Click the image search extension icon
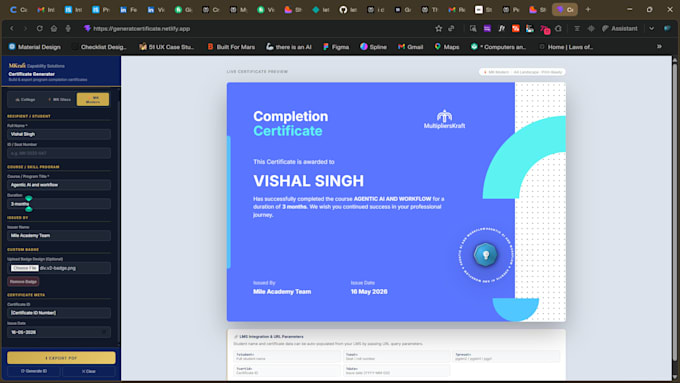The width and height of the screenshot is (680, 383). pos(473,29)
